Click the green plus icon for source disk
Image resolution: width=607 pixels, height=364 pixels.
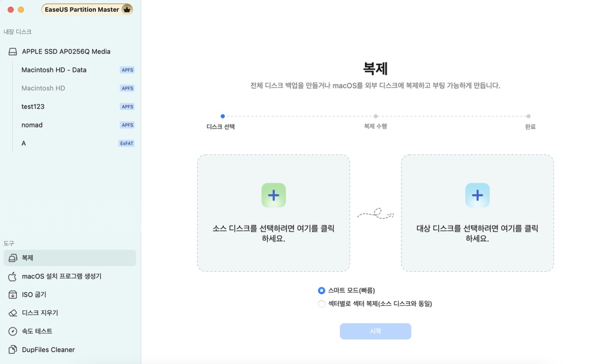coord(274,195)
